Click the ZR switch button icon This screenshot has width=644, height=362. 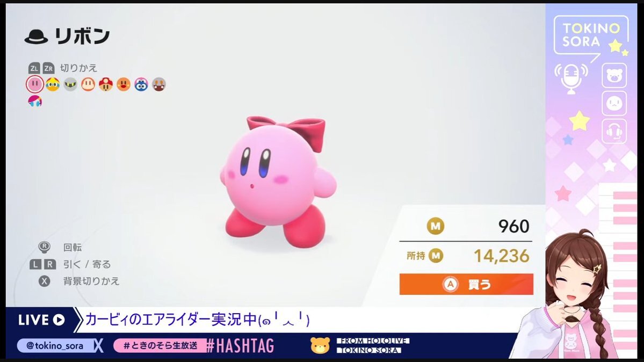48,68
